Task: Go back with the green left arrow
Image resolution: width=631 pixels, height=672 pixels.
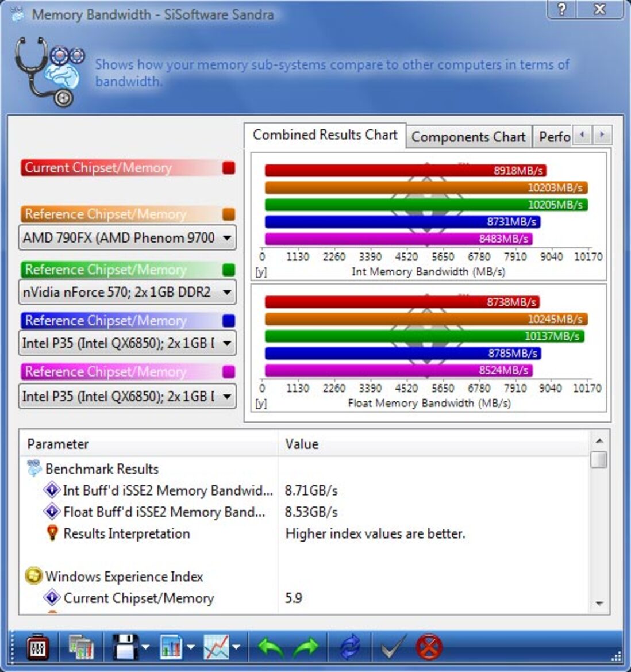Action: (271, 647)
